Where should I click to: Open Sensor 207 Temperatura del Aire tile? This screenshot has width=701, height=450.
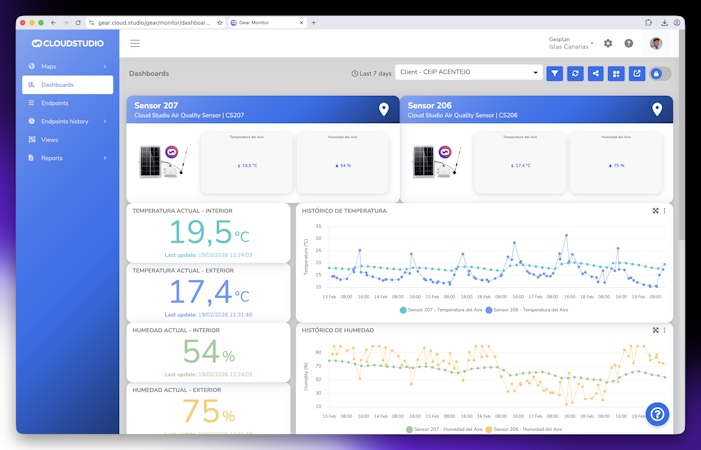pyautogui.click(x=247, y=163)
